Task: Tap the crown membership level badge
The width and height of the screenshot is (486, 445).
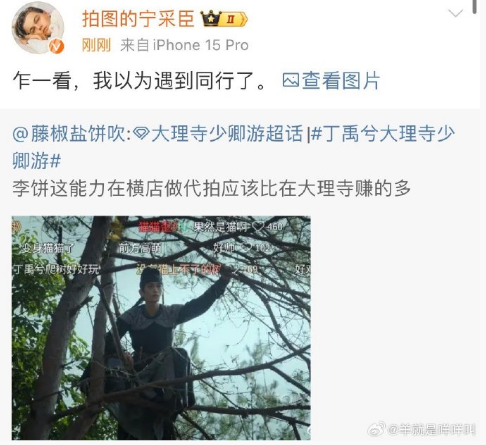Action: (x=224, y=19)
